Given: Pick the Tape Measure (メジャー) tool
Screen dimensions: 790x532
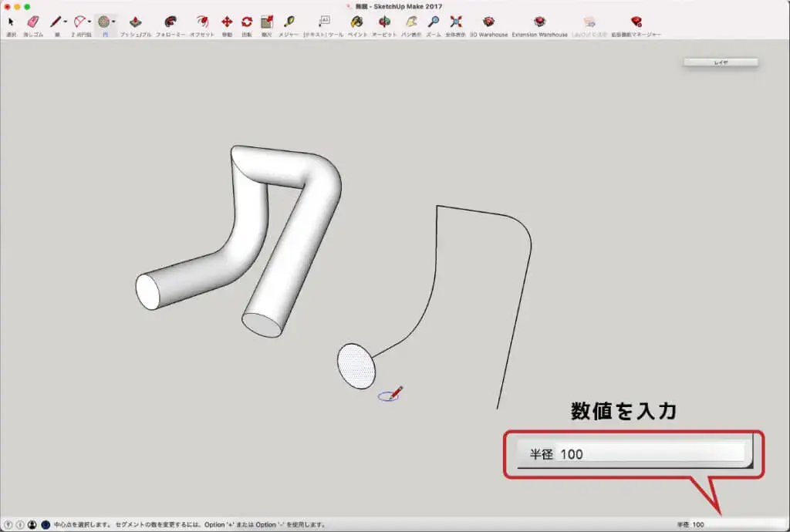Looking at the screenshot, I should [x=289, y=22].
